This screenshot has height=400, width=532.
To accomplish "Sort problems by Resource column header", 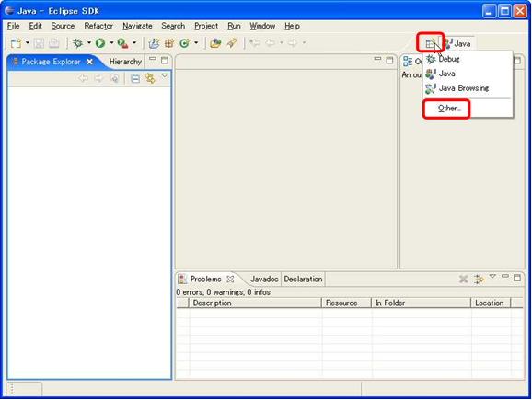I will [x=346, y=303].
